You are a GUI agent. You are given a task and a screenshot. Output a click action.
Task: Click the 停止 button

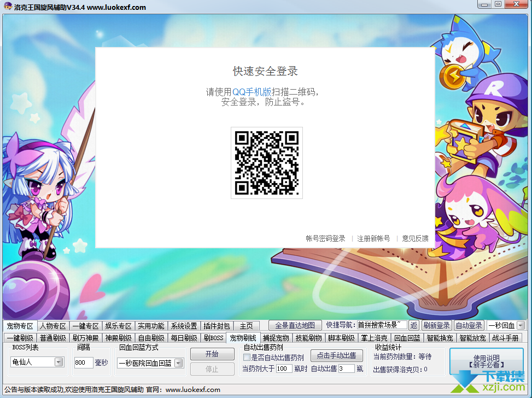click(x=212, y=369)
